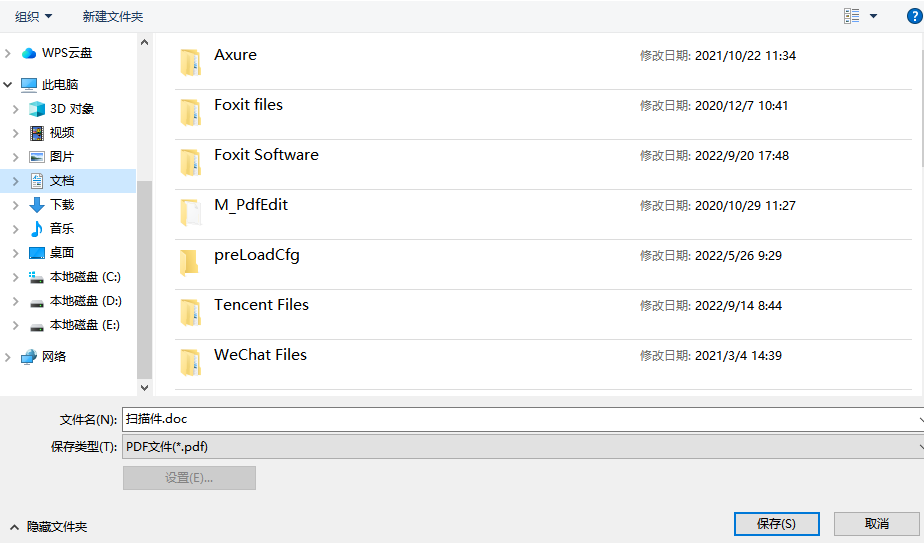Click the 文件名 input field
924x543 pixels.
tap(518, 419)
